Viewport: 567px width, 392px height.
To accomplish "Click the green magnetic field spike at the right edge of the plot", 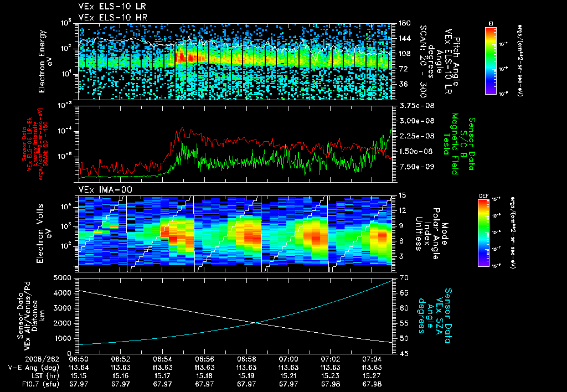I will [x=391, y=130].
